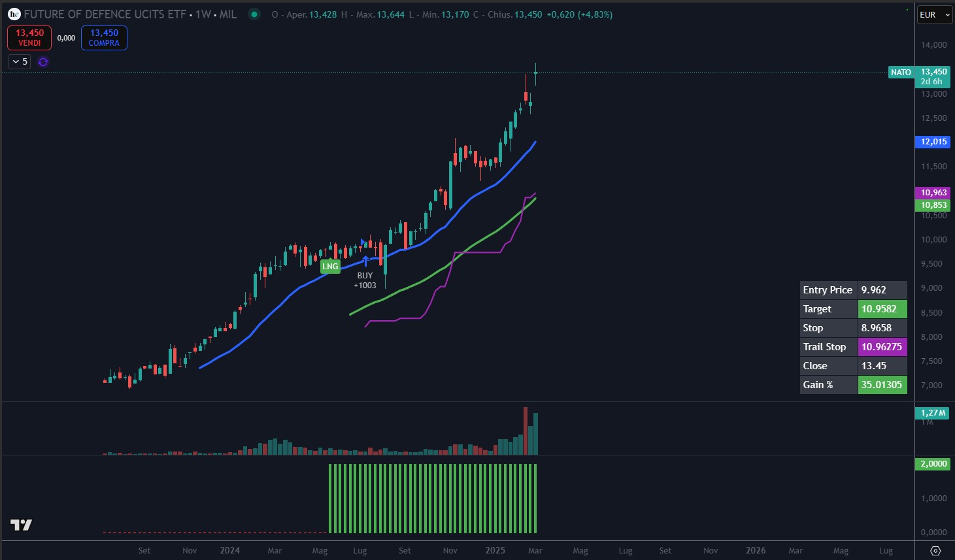Click the 1W timeframe in title
Image resolution: width=955 pixels, height=560 pixels.
[203, 14]
